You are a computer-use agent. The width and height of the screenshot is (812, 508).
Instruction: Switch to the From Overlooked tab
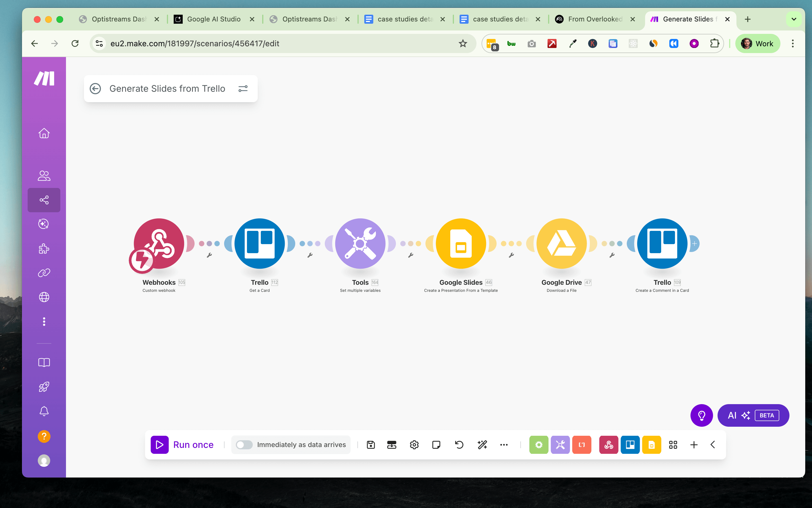[x=595, y=19]
